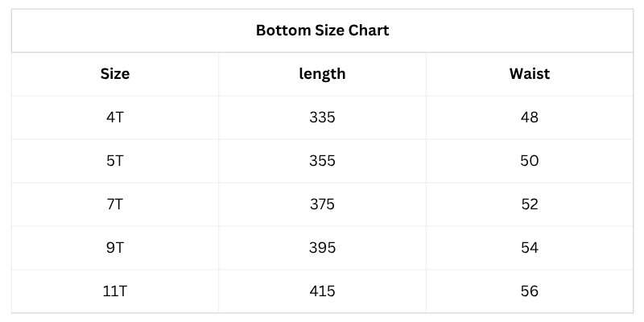Click waist value 50
The width and height of the screenshot is (644, 322).
(529, 161)
